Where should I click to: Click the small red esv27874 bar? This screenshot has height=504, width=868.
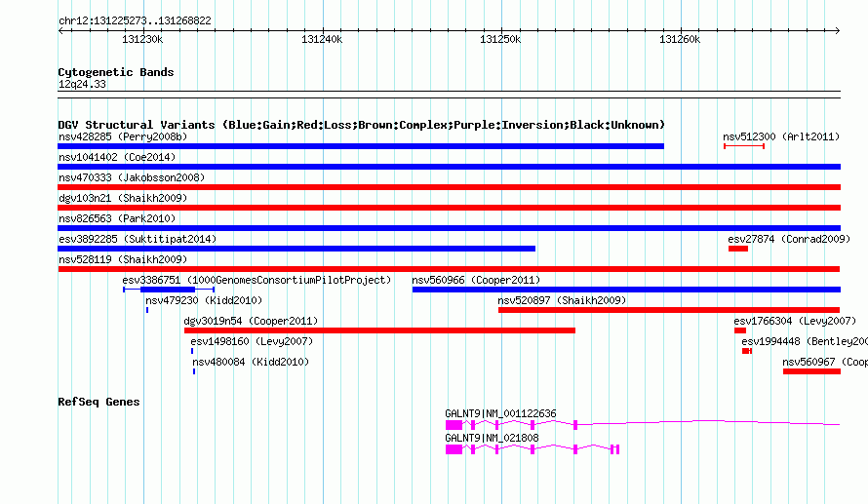click(738, 249)
